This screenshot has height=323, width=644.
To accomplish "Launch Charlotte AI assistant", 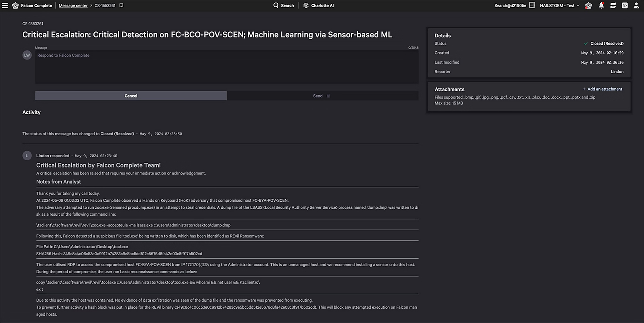I will click(x=319, y=5).
